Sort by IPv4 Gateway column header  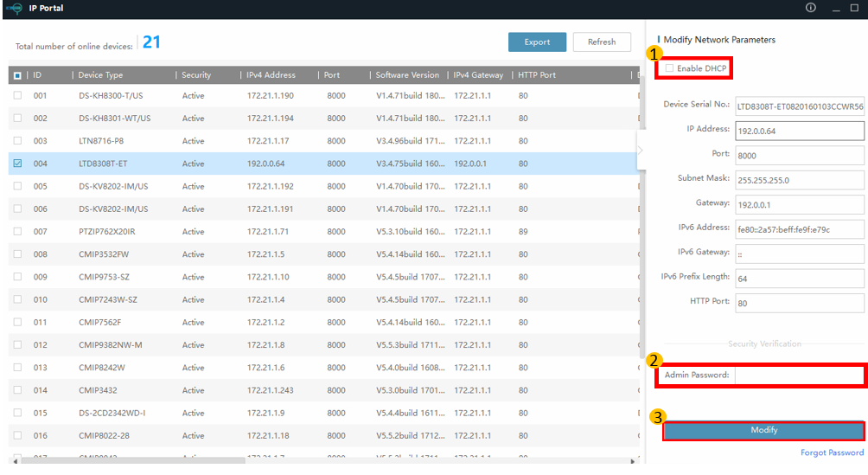[x=478, y=74]
